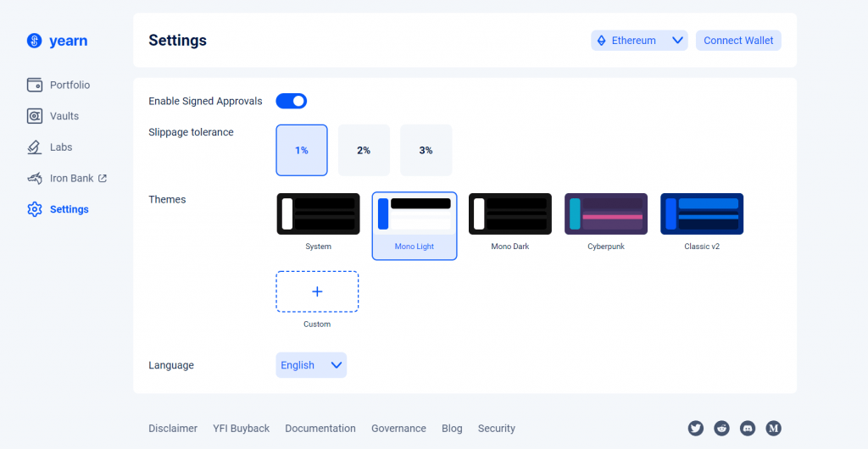Select 2% slippage tolerance
The image size is (868, 449).
pyautogui.click(x=364, y=150)
